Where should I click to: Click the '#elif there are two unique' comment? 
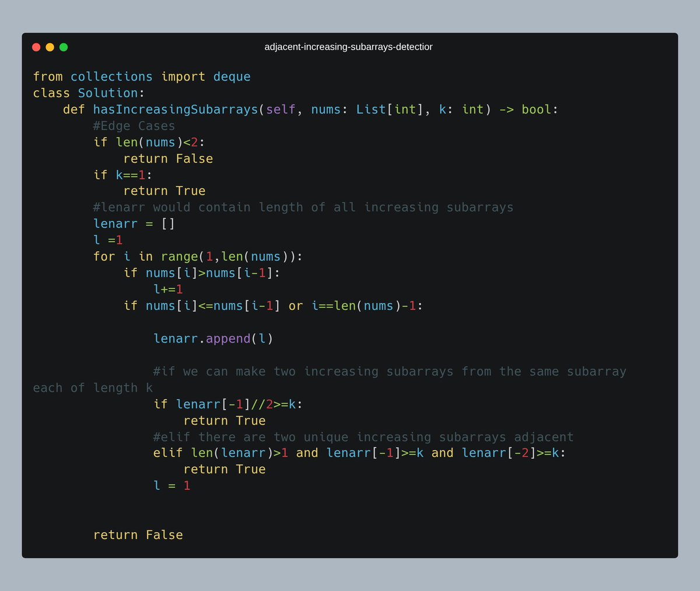coord(363,436)
